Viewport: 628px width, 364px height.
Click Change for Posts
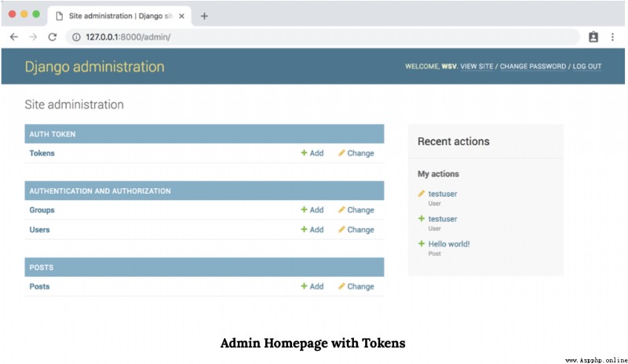356,286
